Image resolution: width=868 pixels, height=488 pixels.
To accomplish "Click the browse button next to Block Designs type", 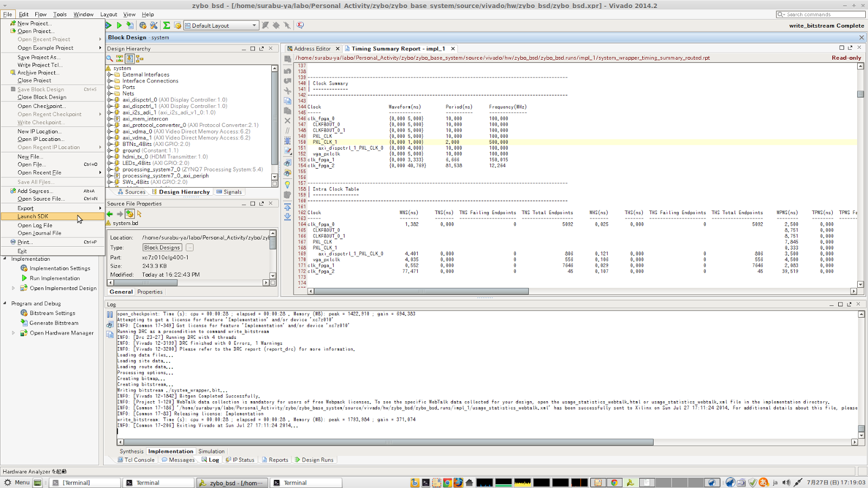I will tap(190, 248).
